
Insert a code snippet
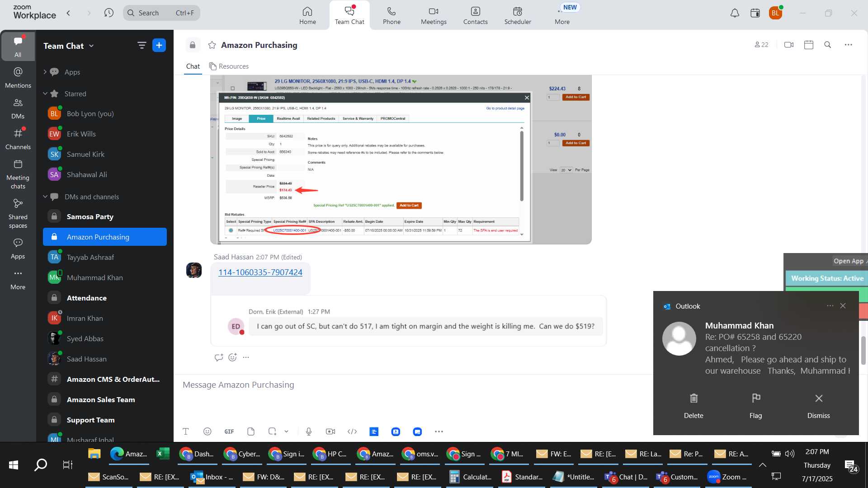[352, 432]
